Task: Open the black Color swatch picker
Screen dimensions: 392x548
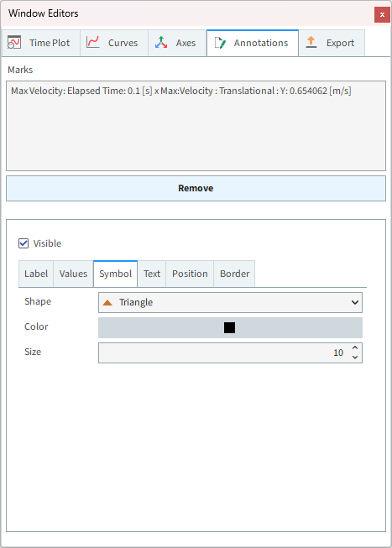Action: [230, 327]
